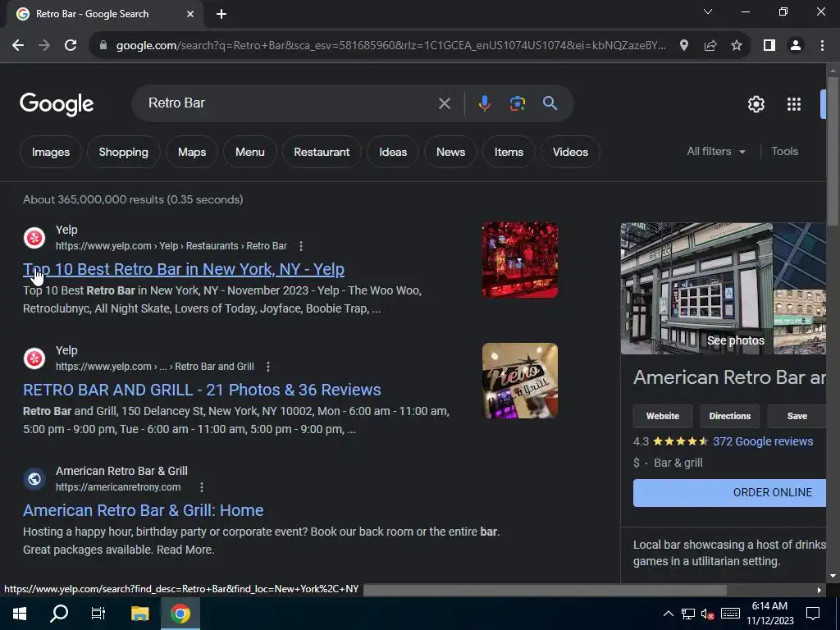
Task: Open Windows taskbar search
Action: coord(59,614)
